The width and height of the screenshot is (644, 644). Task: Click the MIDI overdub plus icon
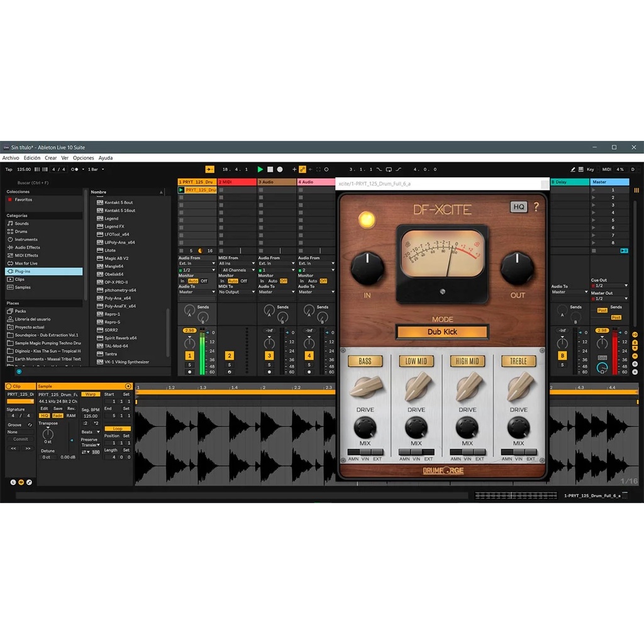coord(294,169)
